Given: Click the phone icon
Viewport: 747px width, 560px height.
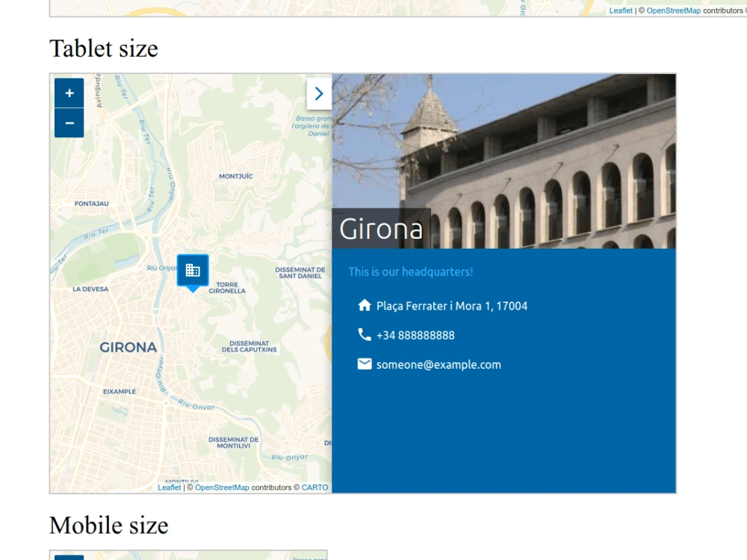Looking at the screenshot, I should pos(365,335).
